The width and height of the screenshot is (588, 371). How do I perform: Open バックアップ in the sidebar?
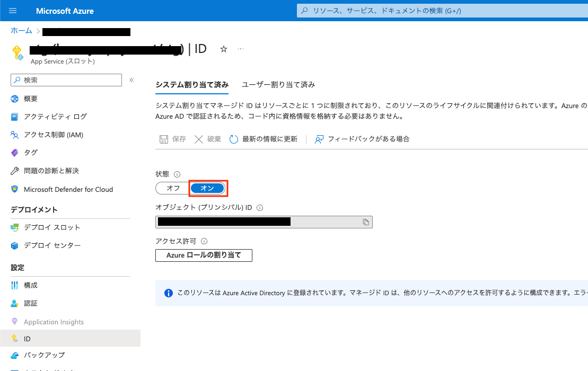click(x=44, y=355)
